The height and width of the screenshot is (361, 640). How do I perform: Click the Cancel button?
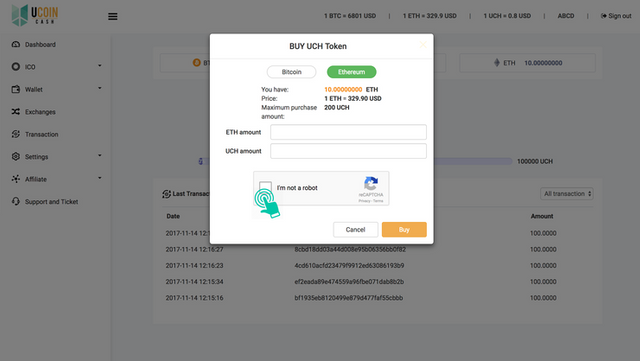pyautogui.click(x=356, y=230)
